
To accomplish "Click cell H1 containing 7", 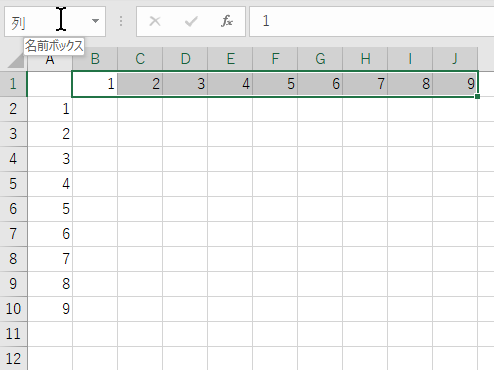I will tap(365, 84).
